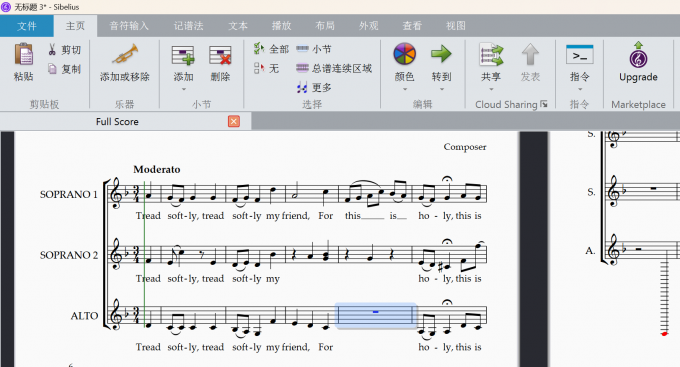680x367 pixels.
Task: Click the Upgrade Marketplace icon
Action: click(638, 55)
